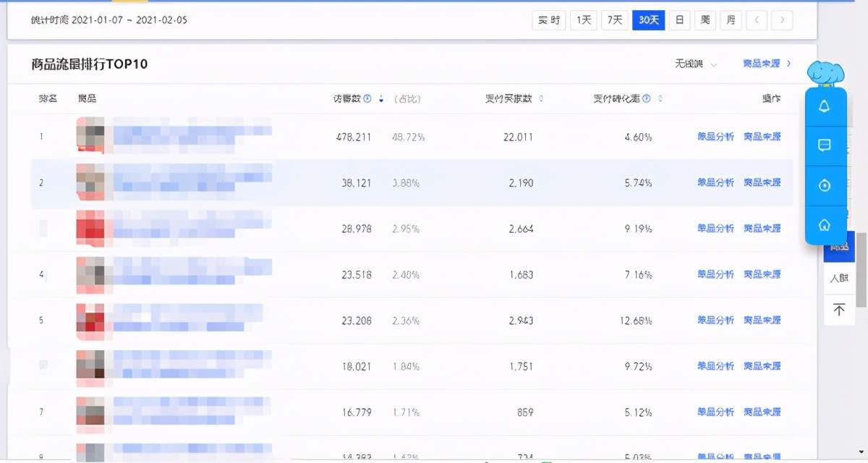The height and width of the screenshot is (463, 868).
Task: Click the elephant mascot above the sidebar
Action: (x=827, y=72)
